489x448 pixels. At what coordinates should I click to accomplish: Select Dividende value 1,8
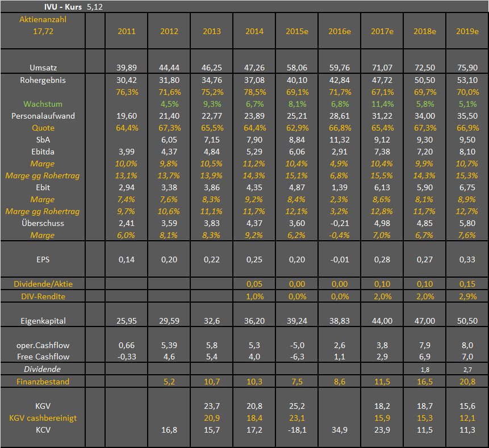tap(425, 370)
